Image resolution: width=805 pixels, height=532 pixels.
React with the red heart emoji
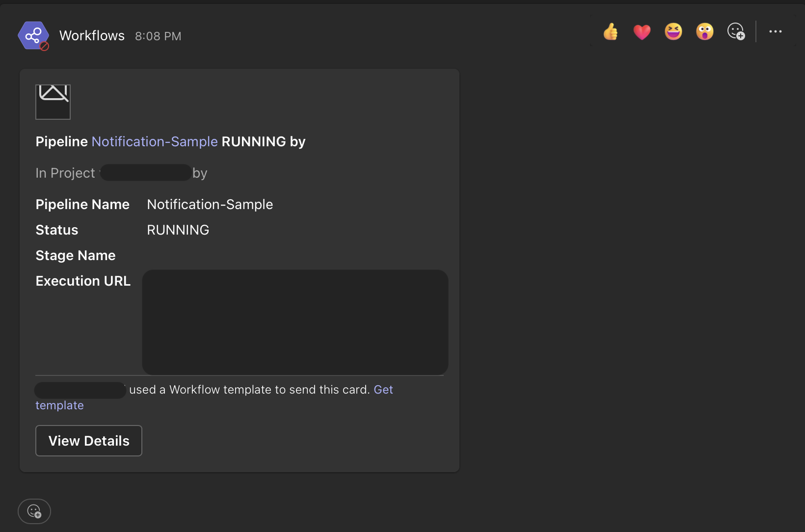(642, 32)
